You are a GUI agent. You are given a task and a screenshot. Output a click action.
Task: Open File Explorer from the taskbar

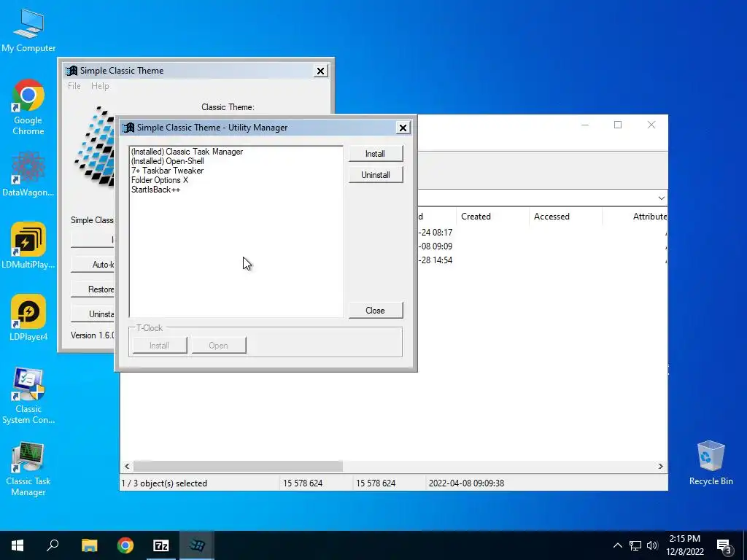89,545
